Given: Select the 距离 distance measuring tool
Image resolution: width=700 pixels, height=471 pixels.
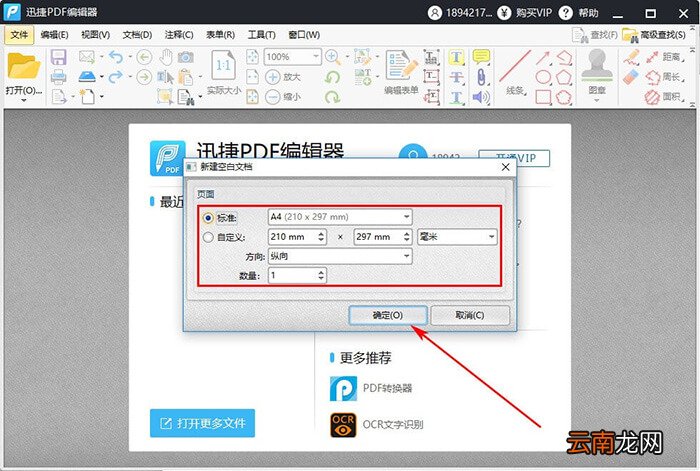Looking at the screenshot, I should tap(665, 57).
